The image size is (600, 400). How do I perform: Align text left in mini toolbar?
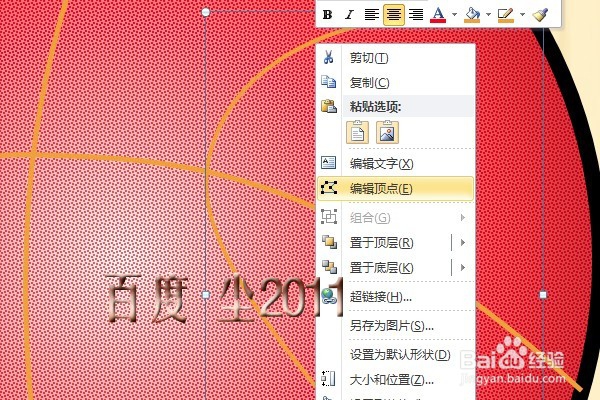coord(372,15)
